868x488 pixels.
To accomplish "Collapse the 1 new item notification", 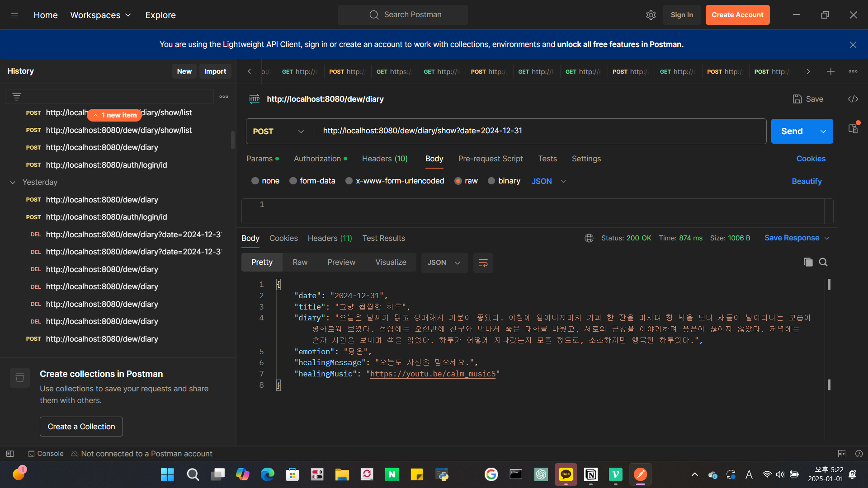I will pos(114,115).
